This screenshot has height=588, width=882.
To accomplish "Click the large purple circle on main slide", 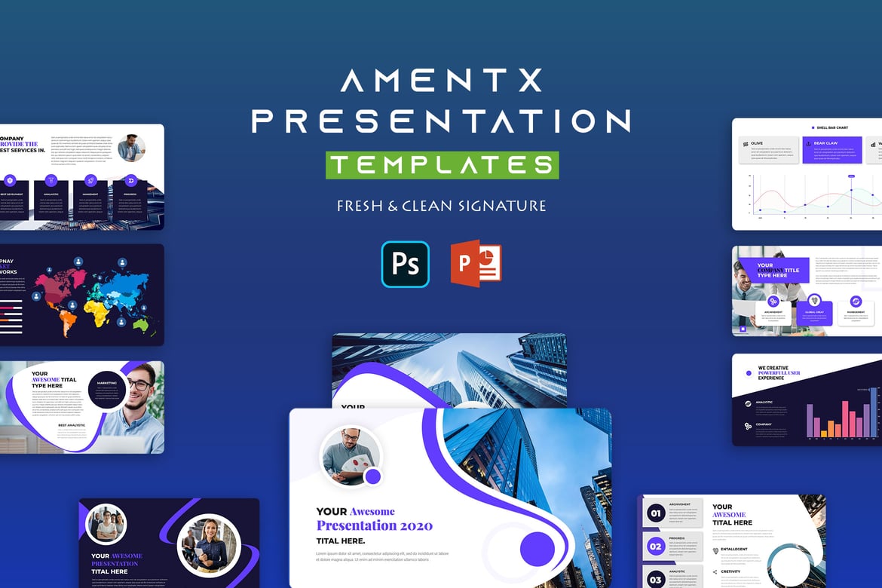I will click(537, 549).
